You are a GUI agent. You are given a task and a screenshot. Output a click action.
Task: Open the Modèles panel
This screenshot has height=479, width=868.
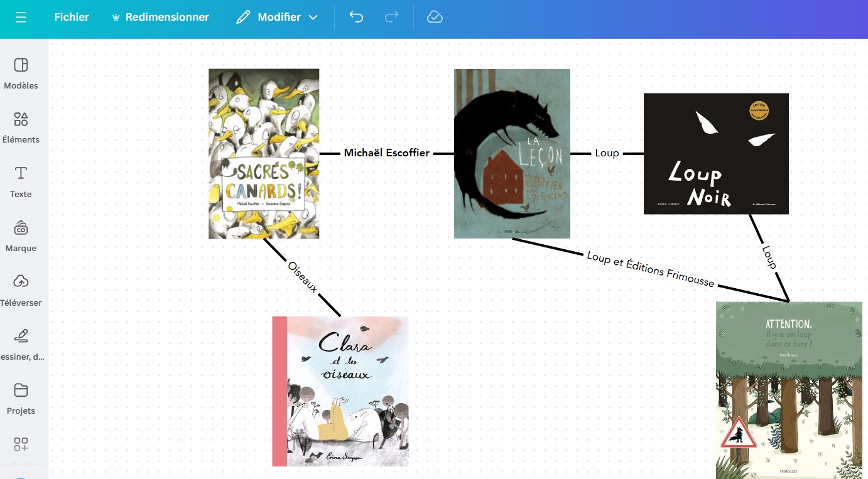click(x=21, y=73)
